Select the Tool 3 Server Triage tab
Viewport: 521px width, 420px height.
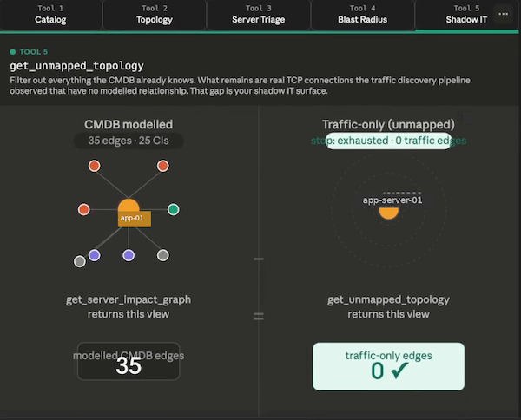259,14
